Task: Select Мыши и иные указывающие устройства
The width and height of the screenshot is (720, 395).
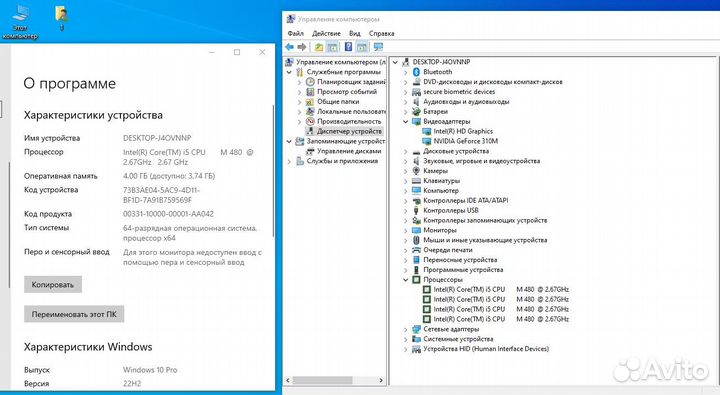Action: point(485,240)
